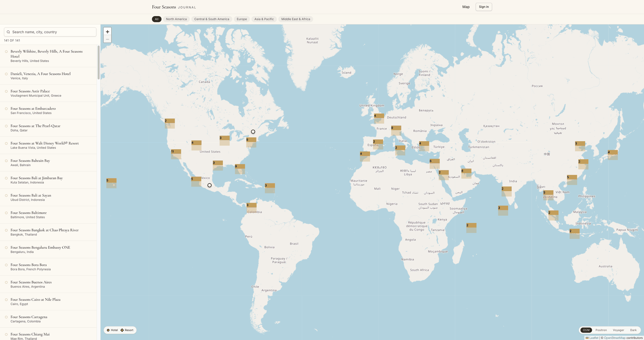Filter hotels by Central & South America
Image resolution: width=644 pixels, height=340 pixels.
click(x=212, y=19)
